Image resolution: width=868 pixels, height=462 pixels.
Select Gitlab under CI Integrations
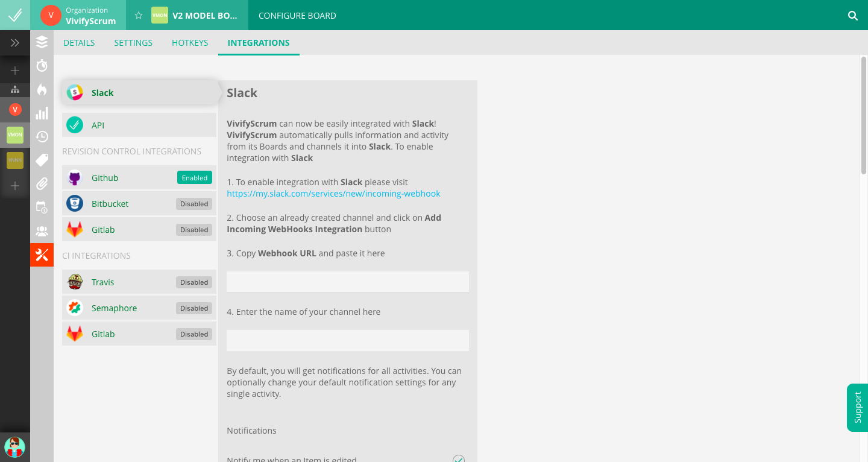pos(139,334)
